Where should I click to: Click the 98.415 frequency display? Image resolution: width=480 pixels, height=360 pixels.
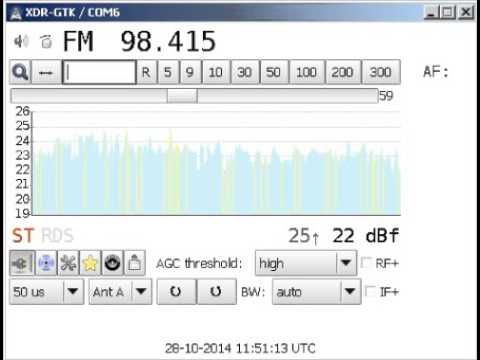[168, 41]
